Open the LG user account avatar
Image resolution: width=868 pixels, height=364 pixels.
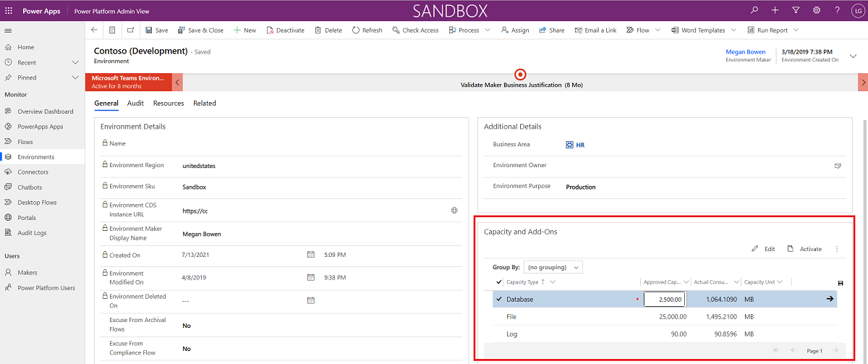coord(857,10)
